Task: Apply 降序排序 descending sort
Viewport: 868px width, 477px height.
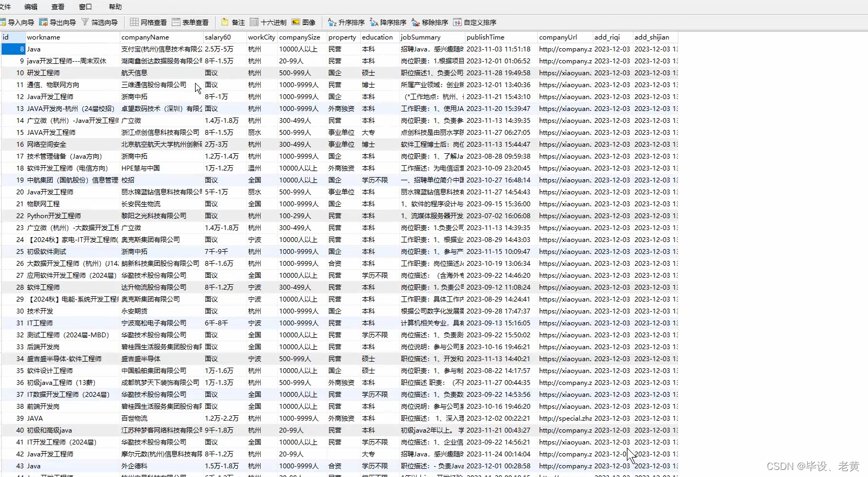Action: coord(388,22)
